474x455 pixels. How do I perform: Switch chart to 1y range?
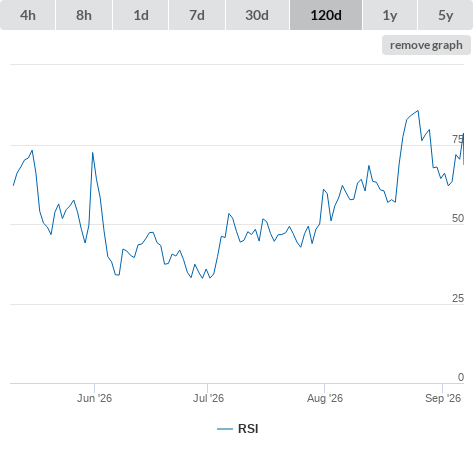click(x=390, y=15)
